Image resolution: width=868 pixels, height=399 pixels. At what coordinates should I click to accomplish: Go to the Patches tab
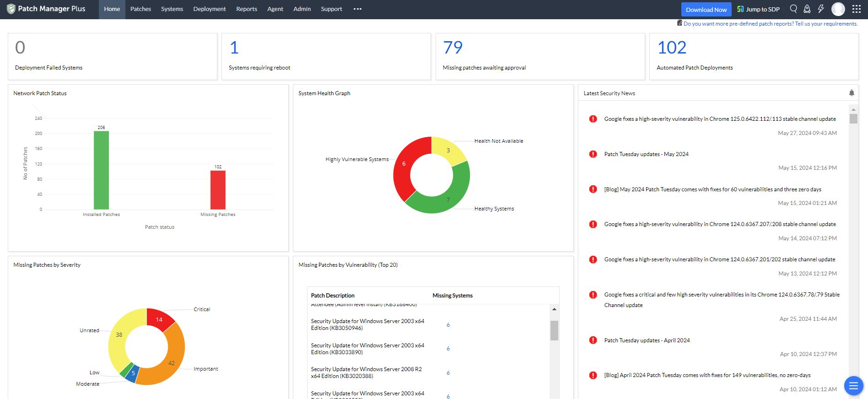[140, 9]
